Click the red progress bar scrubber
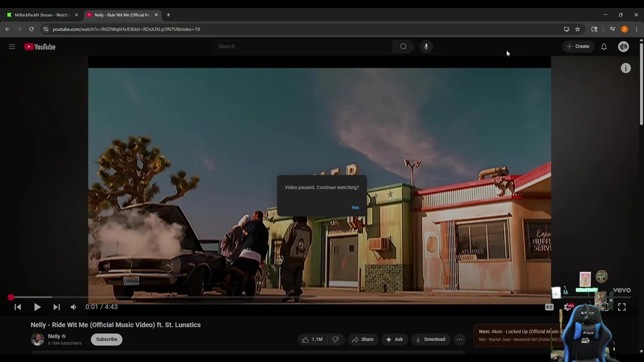 pos(11,298)
